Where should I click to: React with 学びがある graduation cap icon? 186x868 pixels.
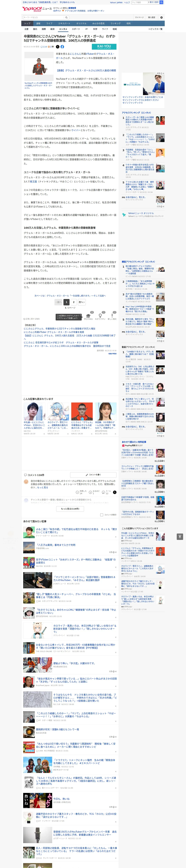(x=89, y=316)
